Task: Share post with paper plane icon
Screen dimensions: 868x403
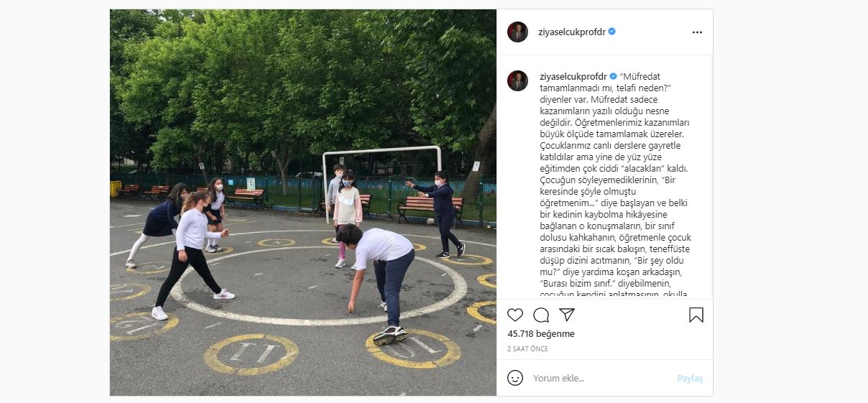Action: coord(567,315)
